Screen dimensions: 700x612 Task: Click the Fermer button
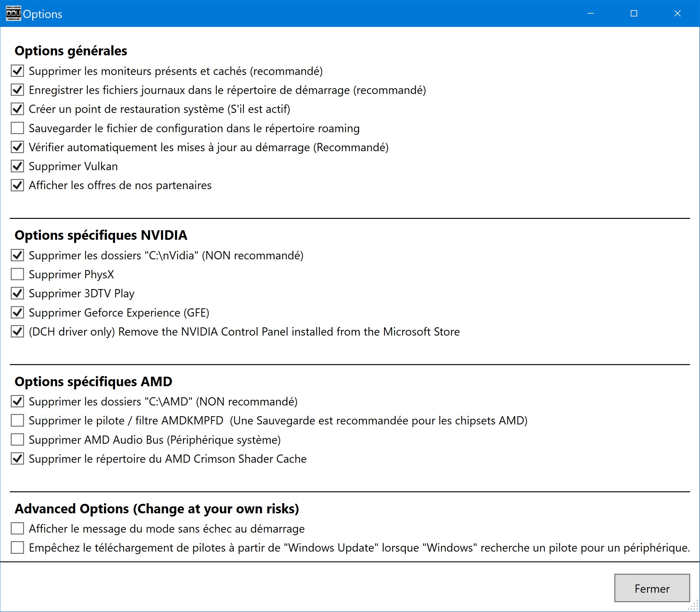click(x=652, y=588)
